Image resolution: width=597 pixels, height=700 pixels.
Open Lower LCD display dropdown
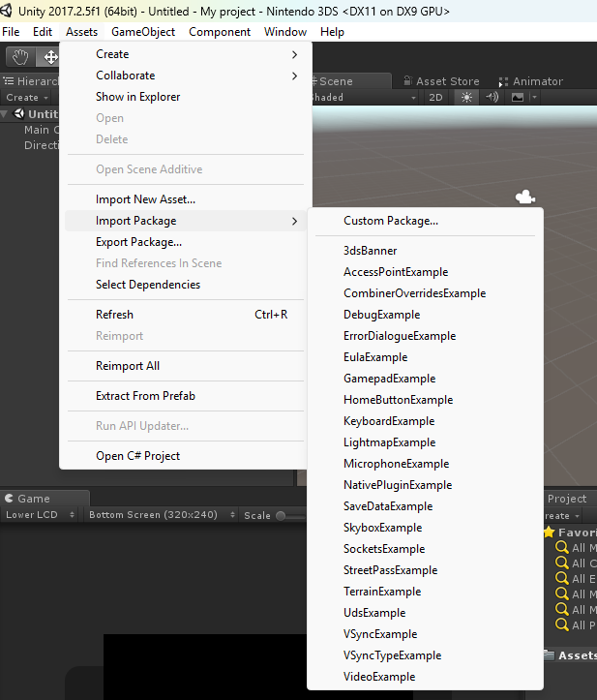pos(40,515)
